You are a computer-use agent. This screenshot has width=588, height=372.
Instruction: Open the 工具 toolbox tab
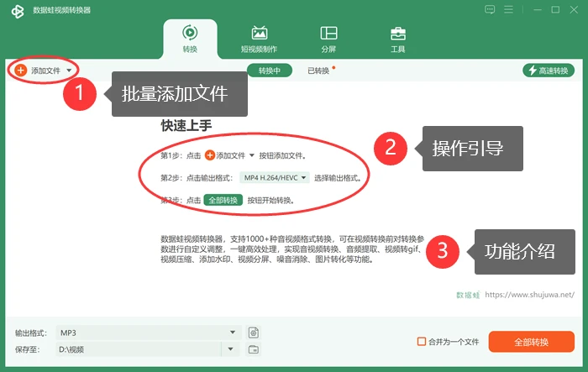[x=398, y=39]
